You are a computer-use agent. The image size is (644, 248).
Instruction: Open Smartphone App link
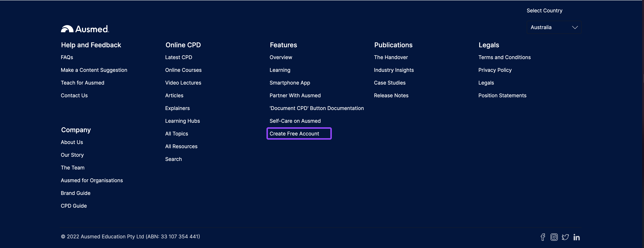pyautogui.click(x=290, y=83)
